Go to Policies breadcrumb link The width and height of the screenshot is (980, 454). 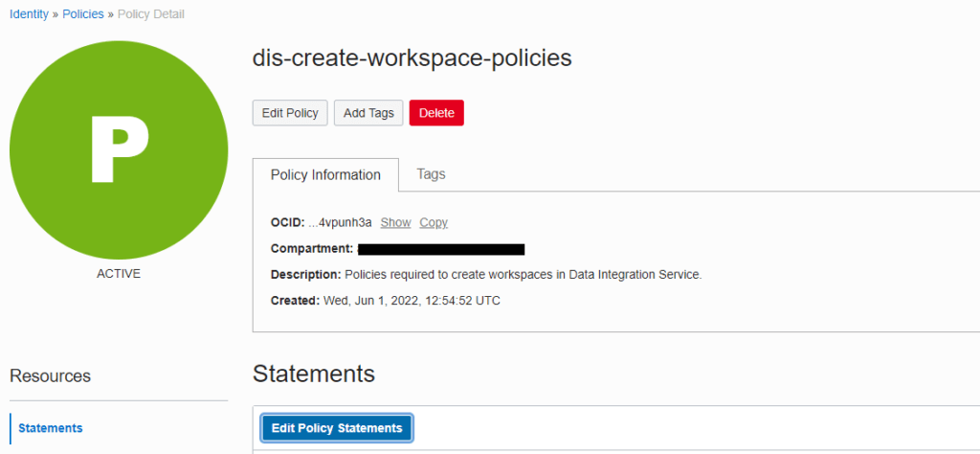(x=83, y=13)
